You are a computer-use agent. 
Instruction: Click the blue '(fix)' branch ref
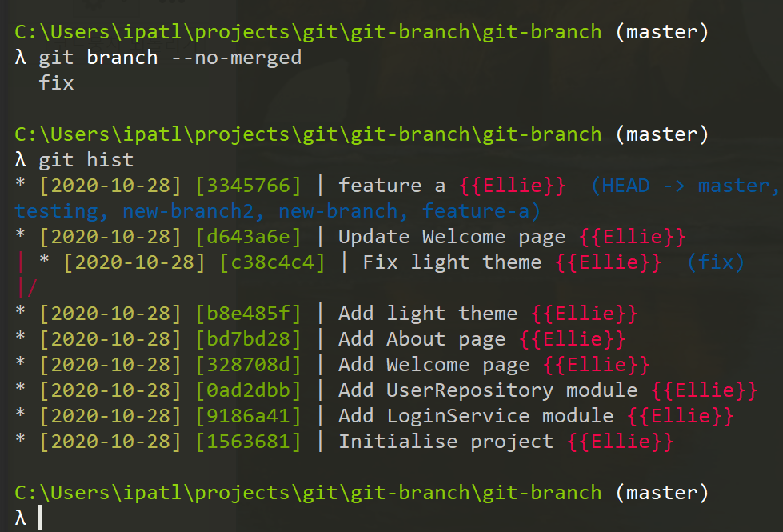(x=716, y=262)
